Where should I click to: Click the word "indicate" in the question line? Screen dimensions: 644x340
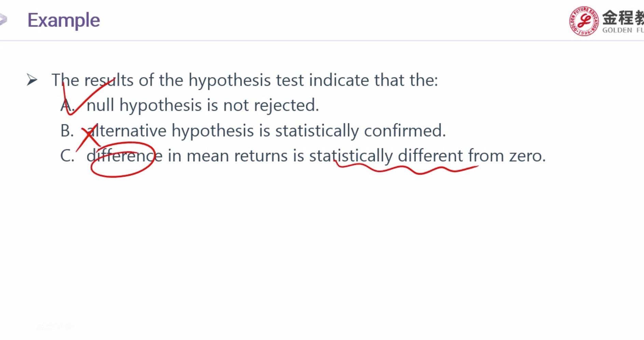(x=339, y=80)
